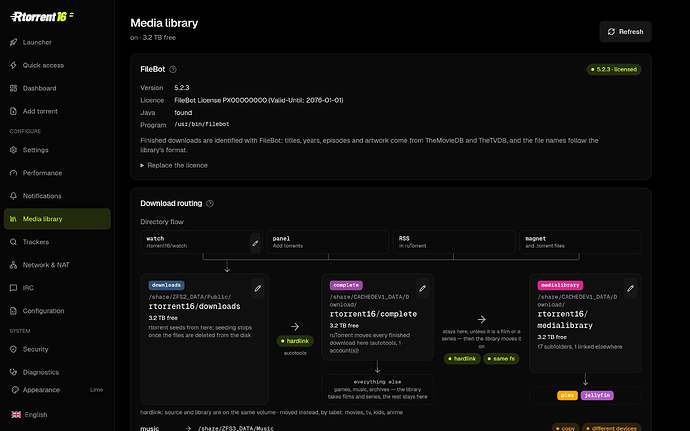Click the /usr/bin/filebot program path

tap(202, 124)
